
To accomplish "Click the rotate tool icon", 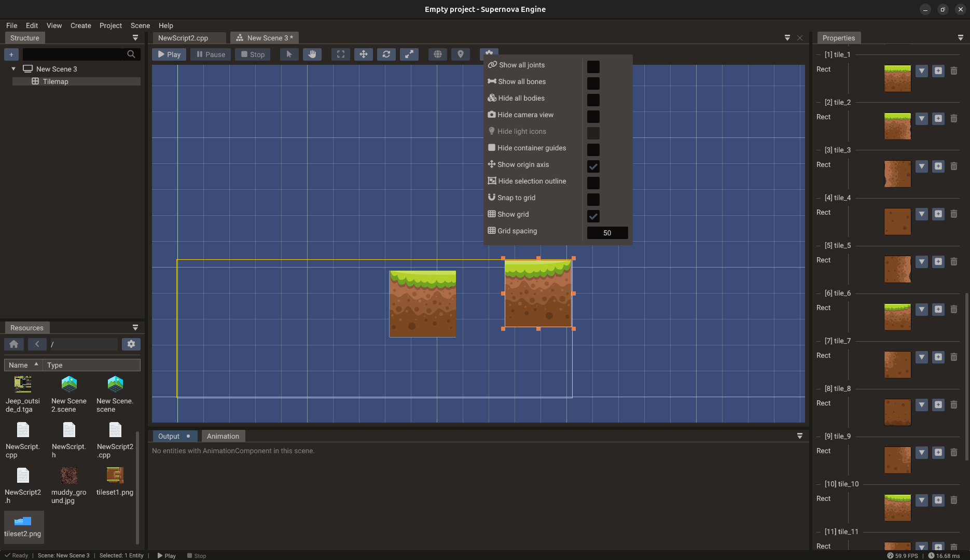I will pyautogui.click(x=386, y=54).
